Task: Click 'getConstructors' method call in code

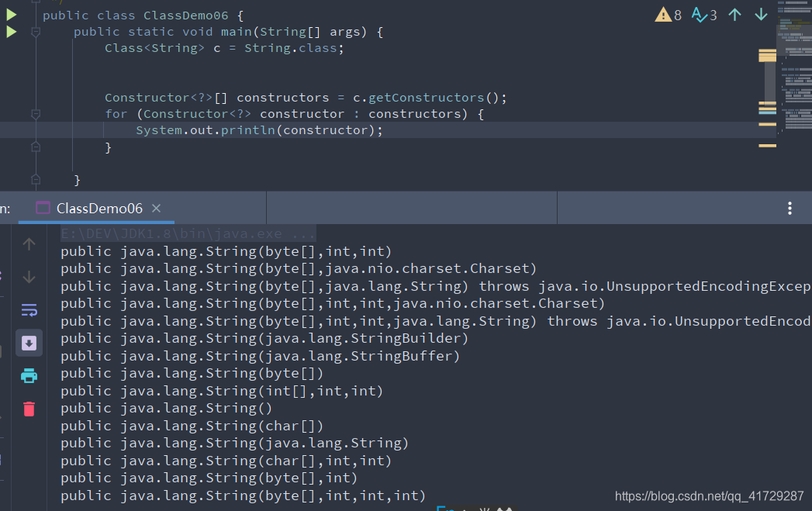Action: click(427, 98)
